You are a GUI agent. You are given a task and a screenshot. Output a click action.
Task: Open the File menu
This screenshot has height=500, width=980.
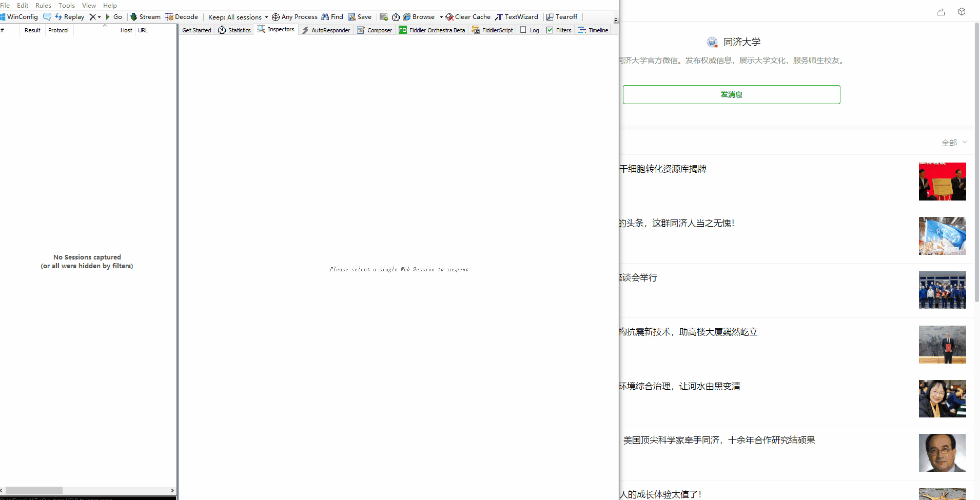(x=5, y=5)
